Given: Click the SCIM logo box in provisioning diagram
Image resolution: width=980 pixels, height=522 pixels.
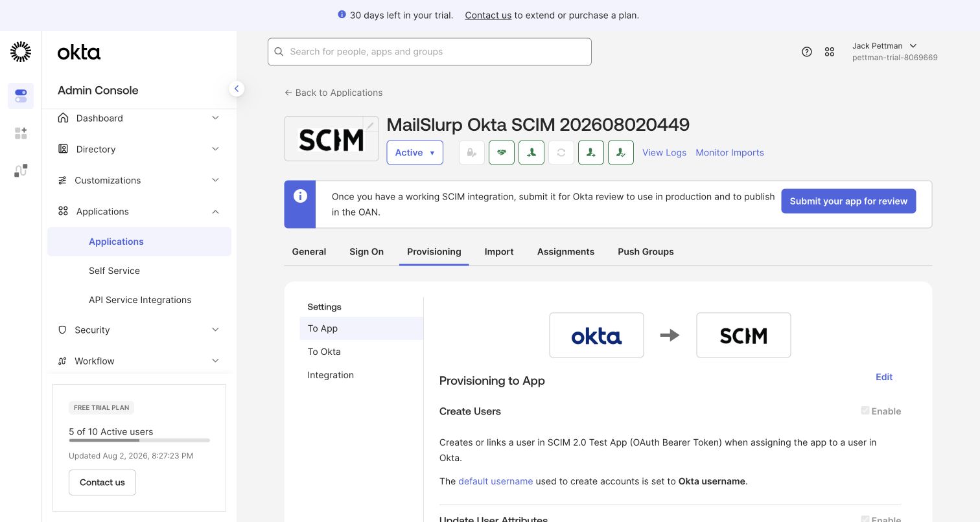Looking at the screenshot, I should coord(743,335).
